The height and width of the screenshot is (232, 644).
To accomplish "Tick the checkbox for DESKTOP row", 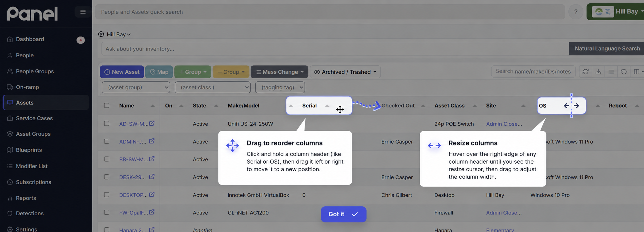I will pyautogui.click(x=106, y=195).
